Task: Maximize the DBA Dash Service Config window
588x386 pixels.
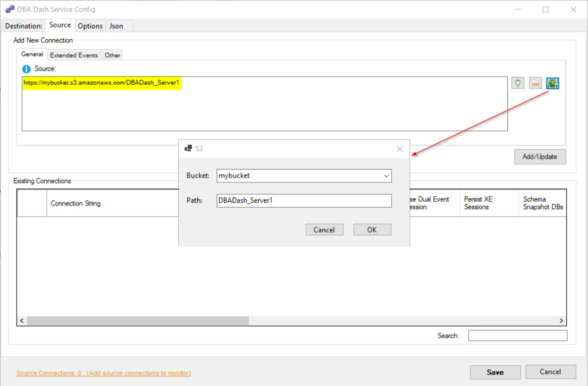Action: (546, 9)
